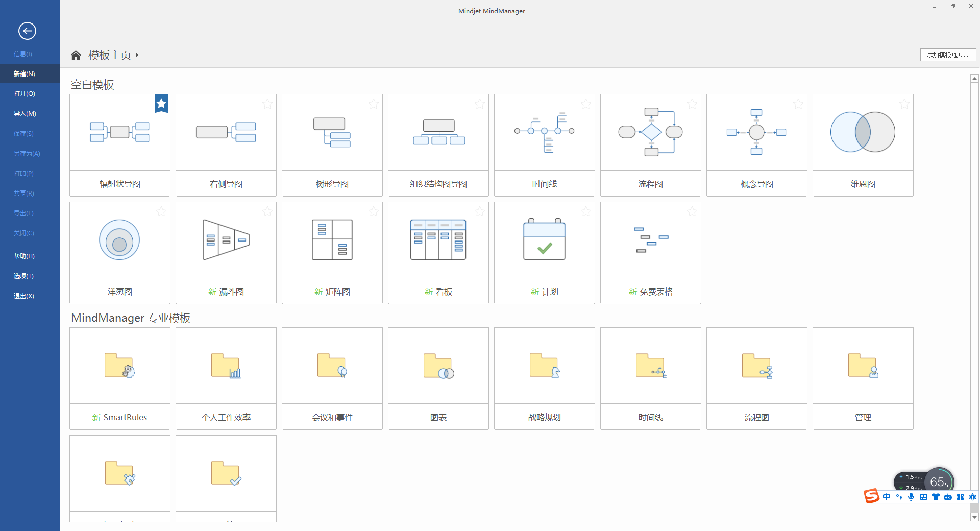Choose the 概念导图 template icon
This screenshot has width=980, height=531.
coord(757,132)
